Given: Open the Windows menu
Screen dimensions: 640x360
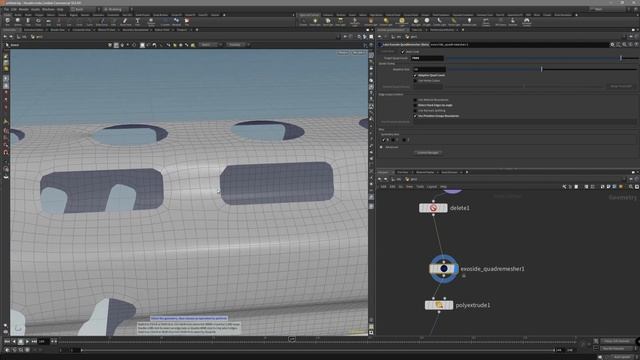Looking at the screenshot, I should (48, 9).
